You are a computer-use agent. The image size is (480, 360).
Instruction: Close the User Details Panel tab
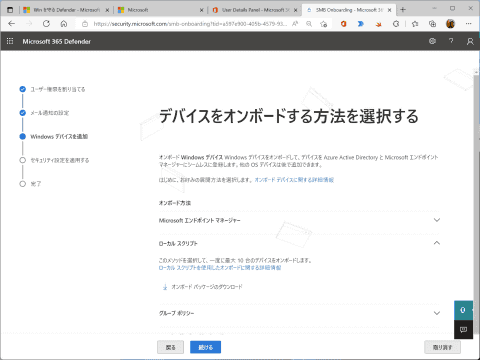(295, 10)
